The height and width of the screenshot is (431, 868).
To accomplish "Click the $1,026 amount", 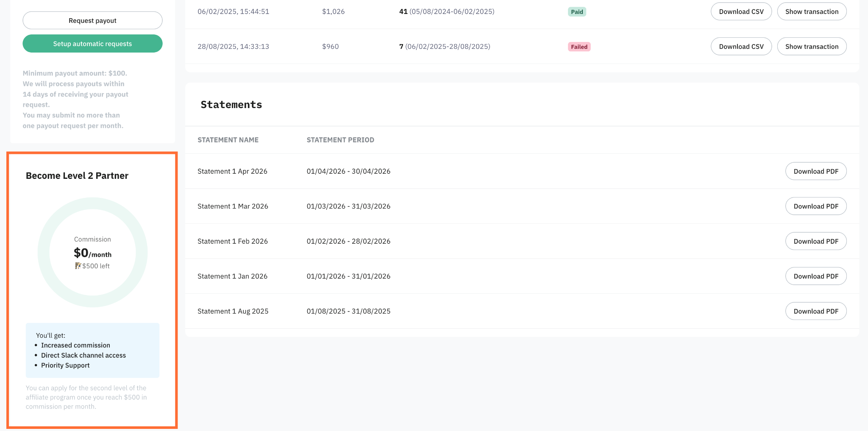I will [333, 11].
